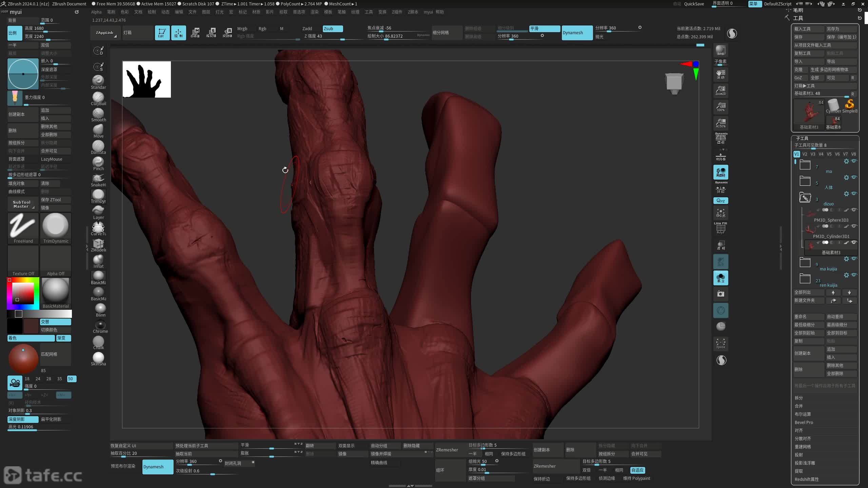Select the ClayBuildup brush icon
Image resolution: width=868 pixels, height=488 pixels.
[98, 98]
